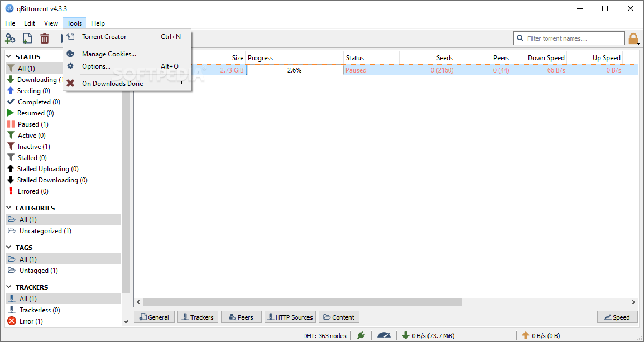Viewport: 644px width, 342px height.
Task: Click the 2.6% progress bar
Action: pos(295,70)
